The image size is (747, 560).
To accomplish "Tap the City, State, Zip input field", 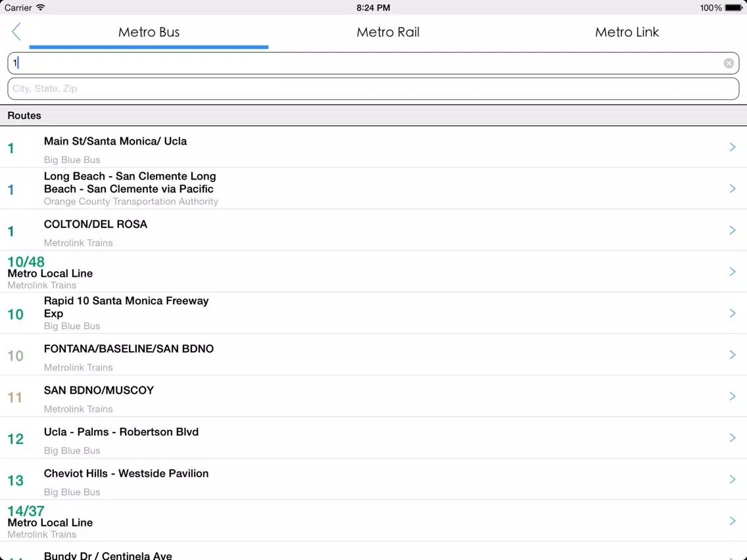I will [x=373, y=89].
